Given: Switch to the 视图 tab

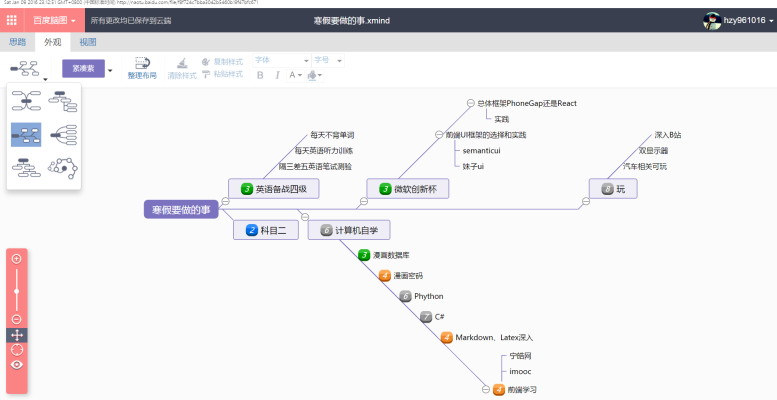Looking at the screenshot, I should (88, 42).
